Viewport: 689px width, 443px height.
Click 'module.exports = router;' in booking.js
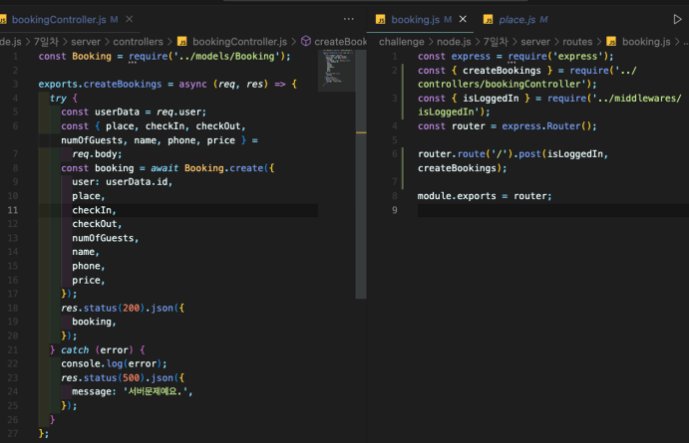[485, 196]
